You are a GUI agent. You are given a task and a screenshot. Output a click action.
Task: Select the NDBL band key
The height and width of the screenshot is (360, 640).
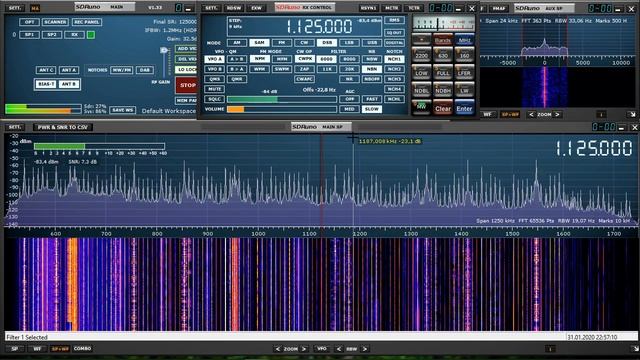(x=421, y=90)
